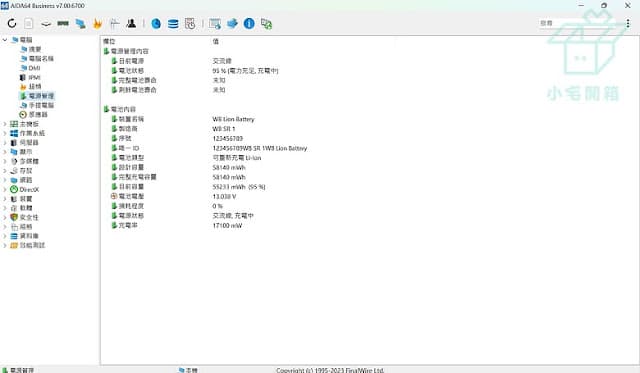The height and width of the screenshot is (373, 640).
Task: Select 摘要 under the computer node
Action: pyautogui.click(x=35, y=49)
